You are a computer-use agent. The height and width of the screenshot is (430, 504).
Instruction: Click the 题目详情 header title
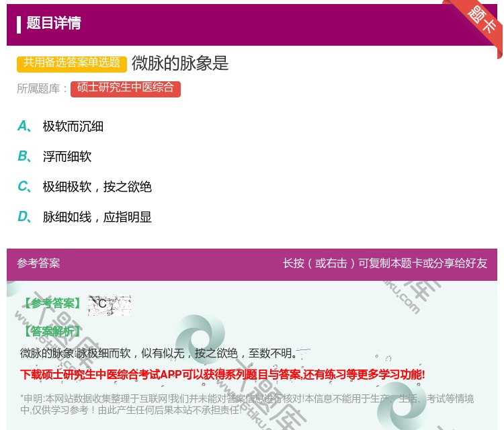54,24
